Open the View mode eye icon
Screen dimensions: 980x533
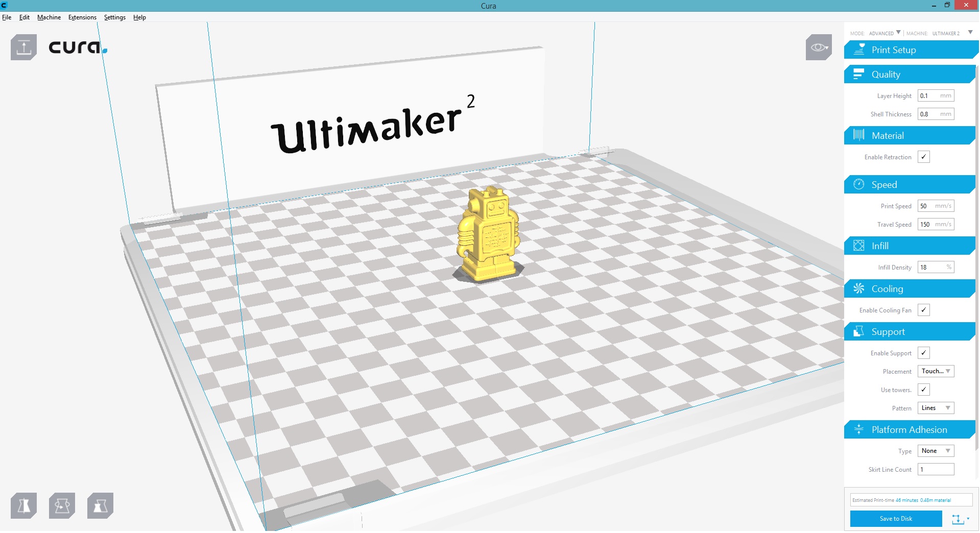(818, 47)
